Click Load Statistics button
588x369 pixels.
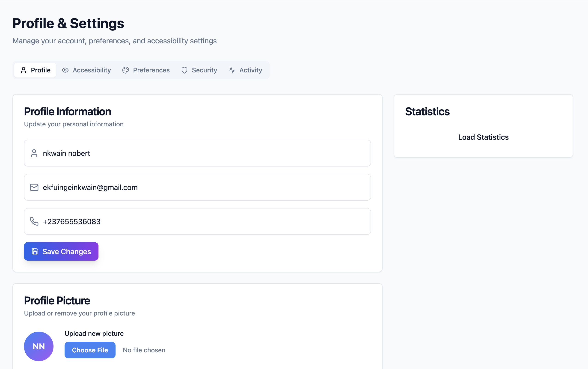(x=483, y=137)
